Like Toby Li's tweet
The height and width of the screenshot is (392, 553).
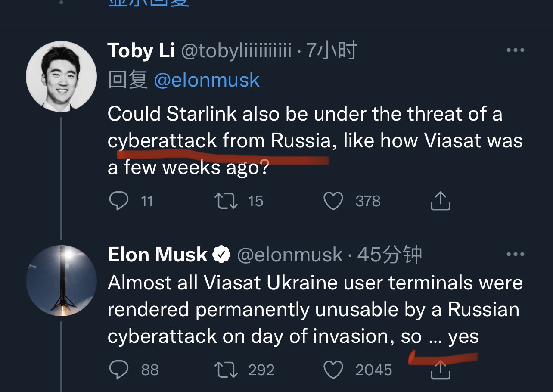(x=333, y=201)
